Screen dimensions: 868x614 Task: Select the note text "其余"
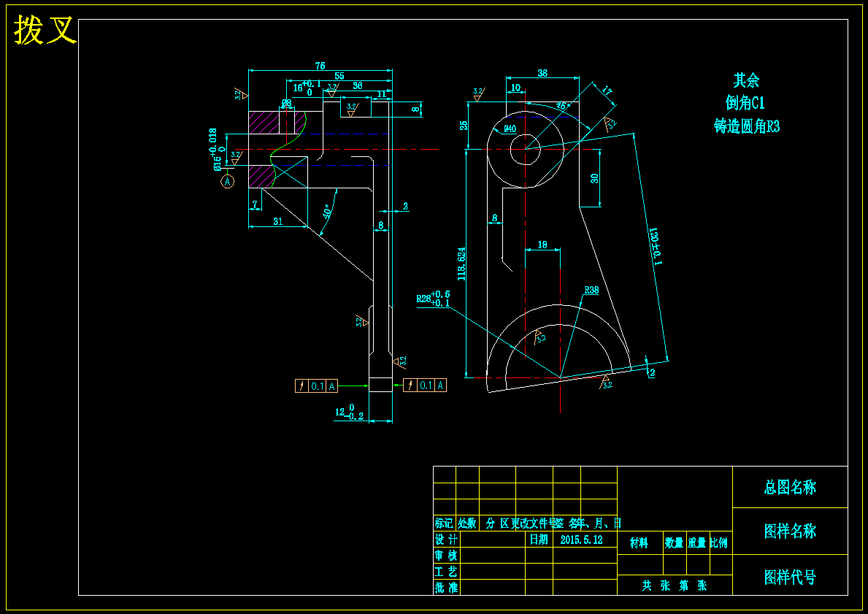(x=746, y=80)
